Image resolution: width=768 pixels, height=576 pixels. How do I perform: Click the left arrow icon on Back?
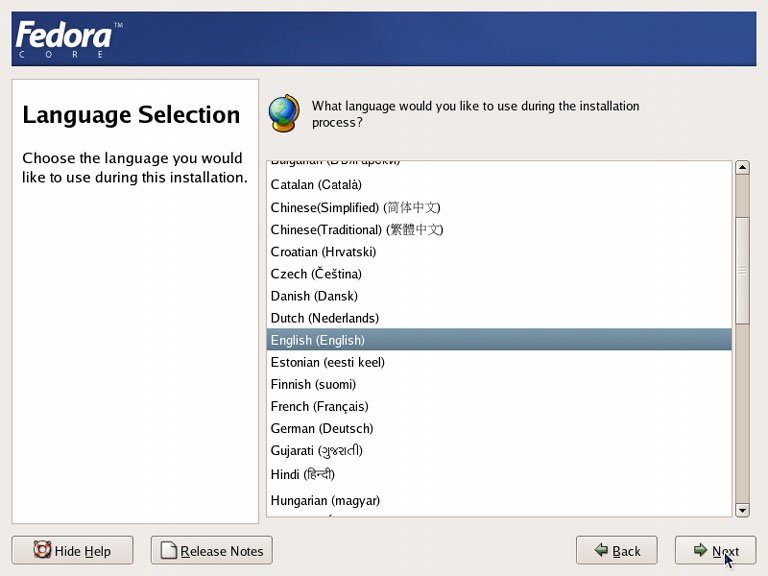[x=600, y=550]
